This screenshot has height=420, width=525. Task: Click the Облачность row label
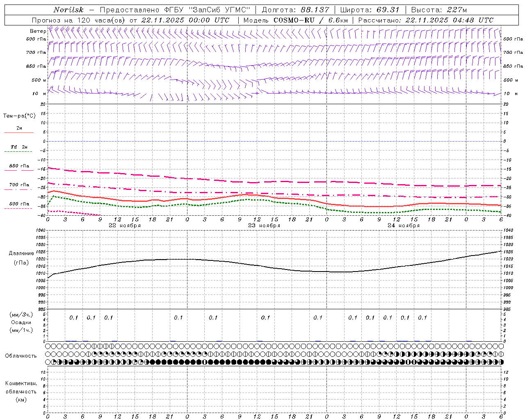[x=21, y=356]
